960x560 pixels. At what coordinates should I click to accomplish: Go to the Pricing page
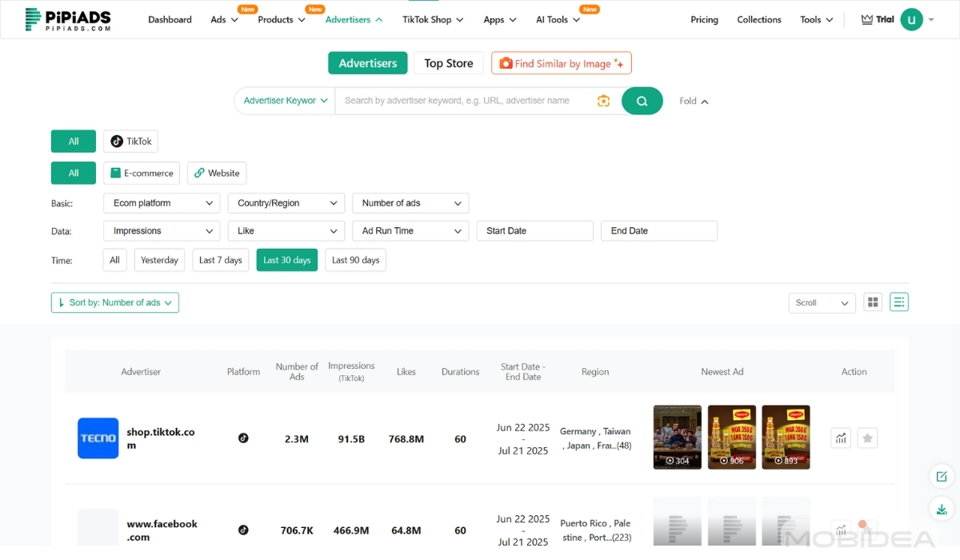point(704,19)
